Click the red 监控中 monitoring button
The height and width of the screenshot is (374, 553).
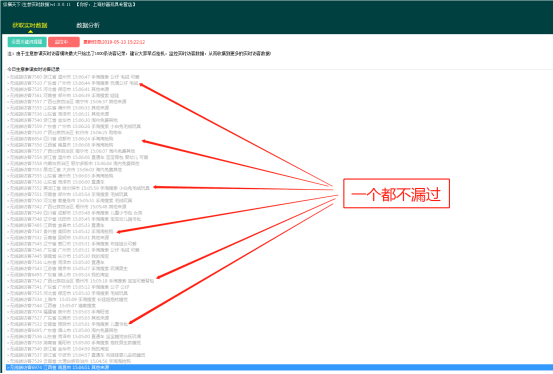(64, 42)
